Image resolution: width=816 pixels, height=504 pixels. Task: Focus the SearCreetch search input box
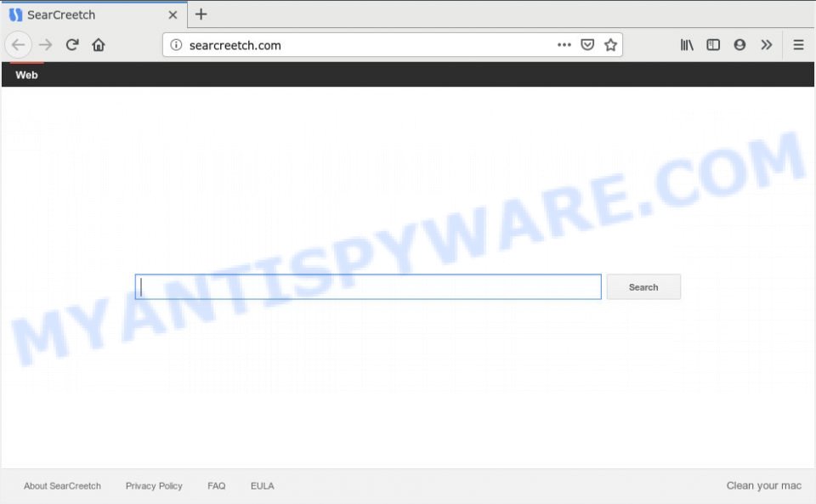(368, 286)
